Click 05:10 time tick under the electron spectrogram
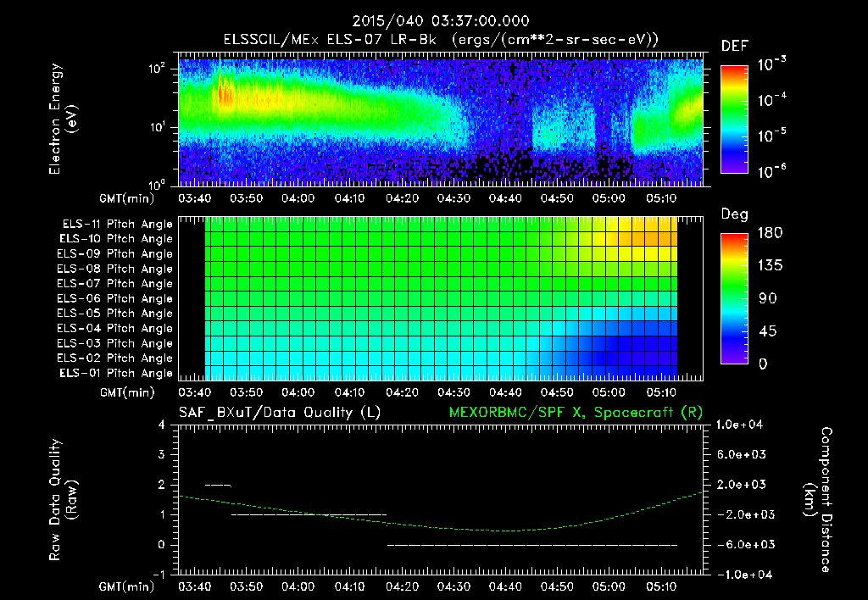This screenshot has width=868, height=600. [661, 198]
